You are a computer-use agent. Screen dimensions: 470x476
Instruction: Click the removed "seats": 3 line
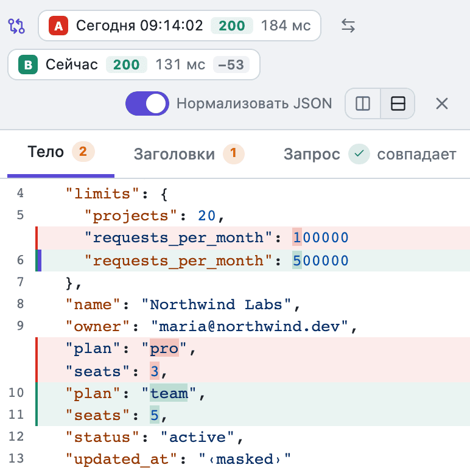click(253, 371)
